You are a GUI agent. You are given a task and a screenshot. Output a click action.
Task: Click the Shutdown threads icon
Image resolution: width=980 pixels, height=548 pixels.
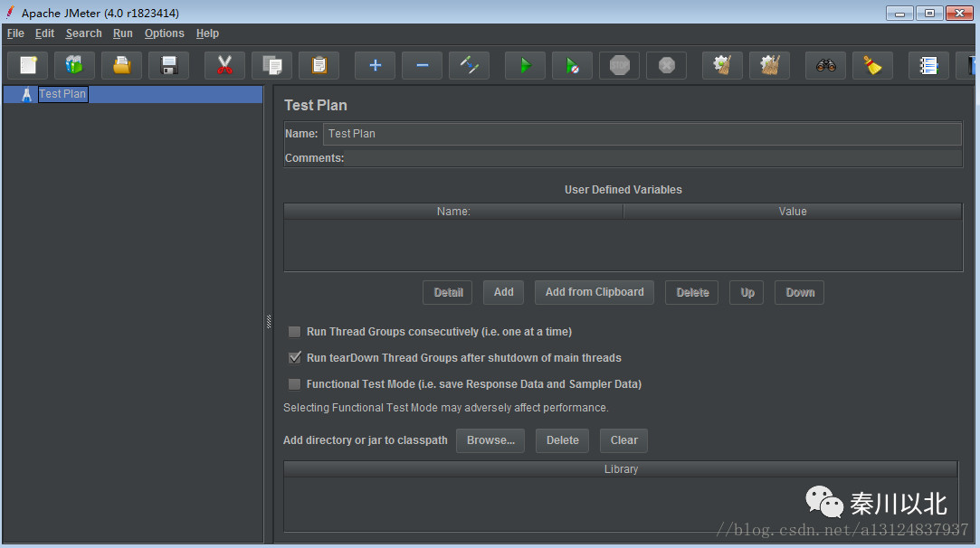pos(667,65)
